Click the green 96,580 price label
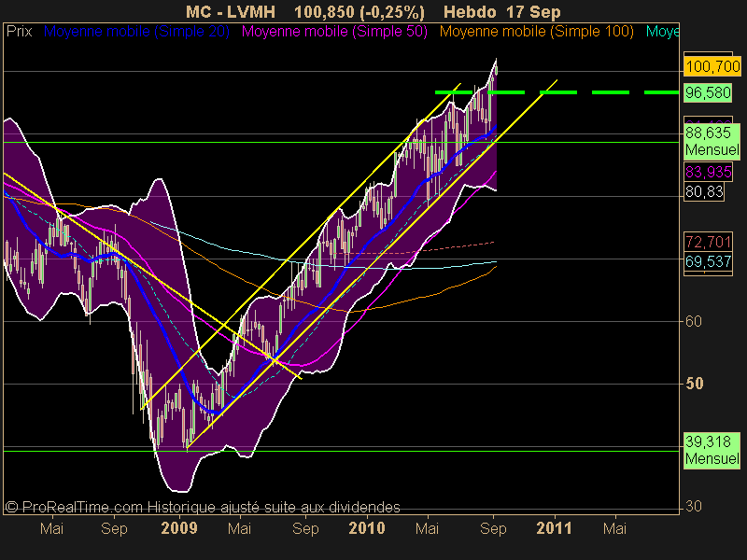 (708, 92)
